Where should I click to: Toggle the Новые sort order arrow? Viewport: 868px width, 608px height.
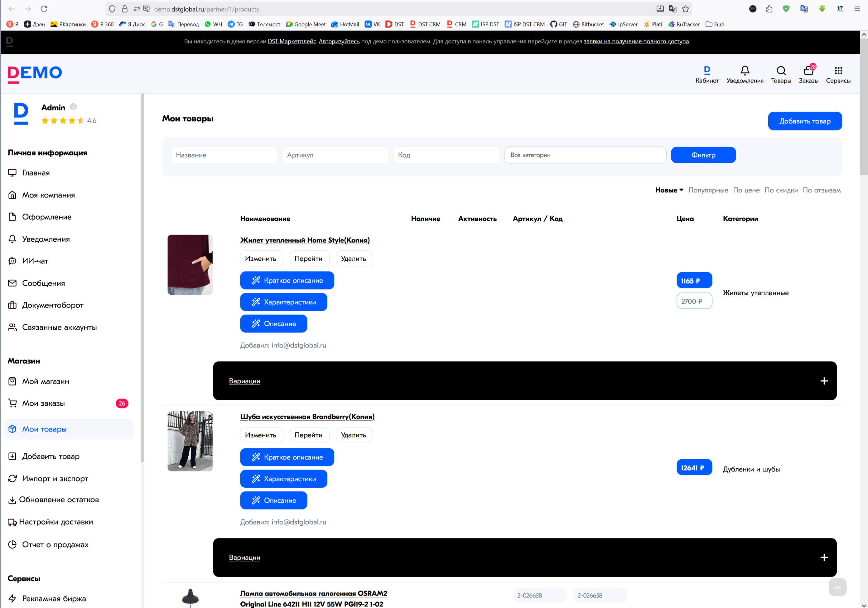pos(681,190)
